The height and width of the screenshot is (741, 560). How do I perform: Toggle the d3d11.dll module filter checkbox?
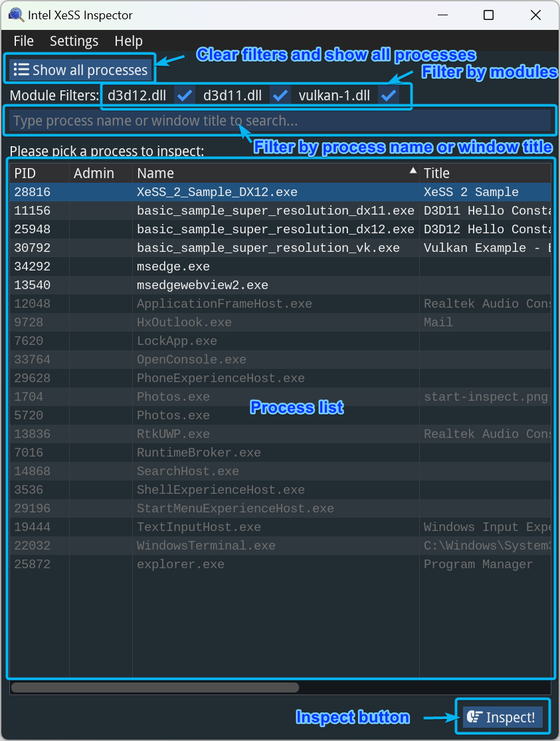pos(280,96)
